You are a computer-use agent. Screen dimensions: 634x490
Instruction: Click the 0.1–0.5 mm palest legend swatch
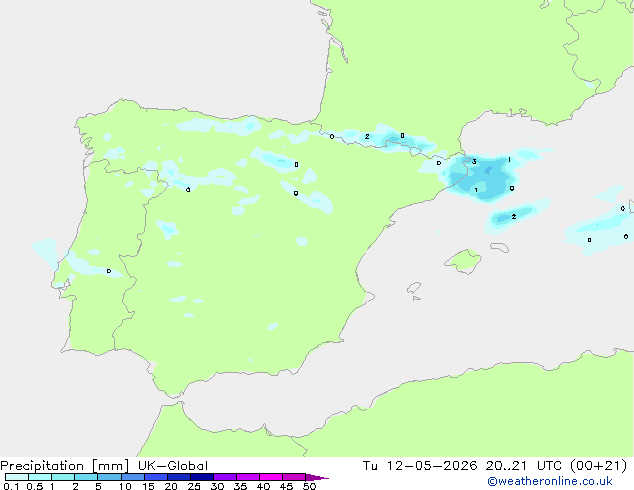click(17, 477)
